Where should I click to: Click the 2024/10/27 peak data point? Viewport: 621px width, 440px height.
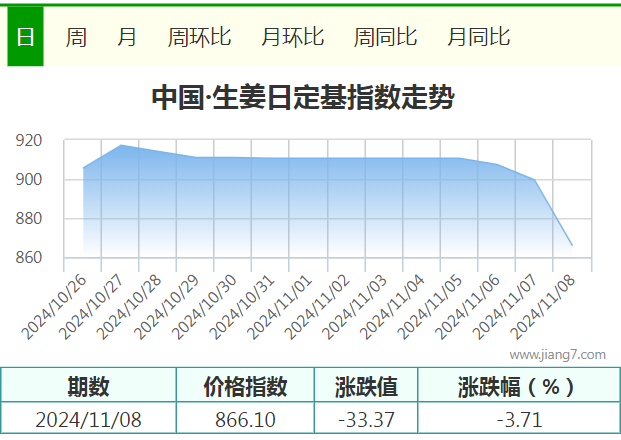pos(120,145)
